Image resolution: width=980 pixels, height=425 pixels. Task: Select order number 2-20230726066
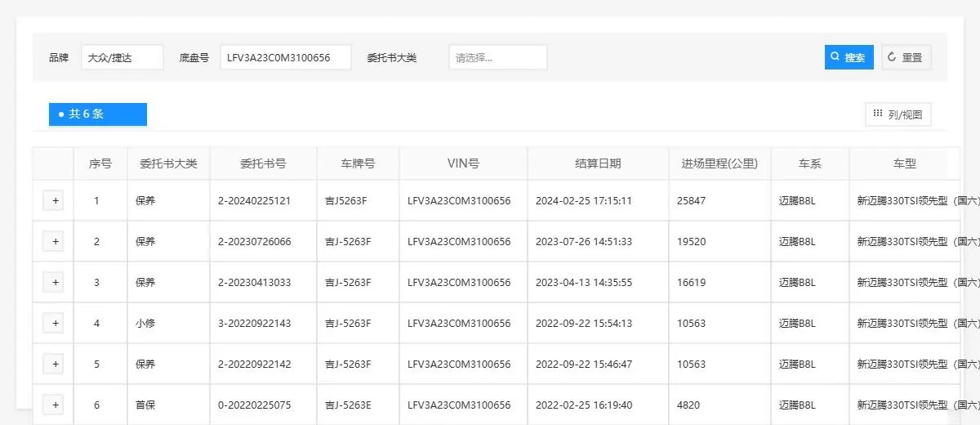(255, 242)
